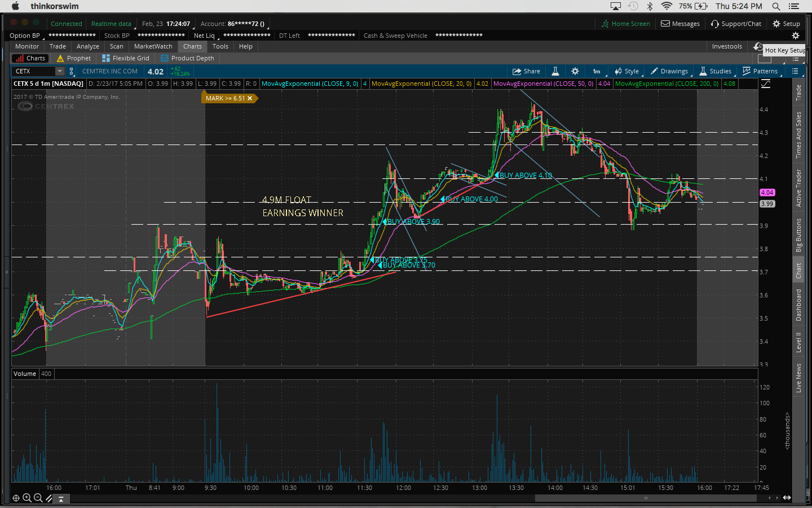The width and height of the screenshot is (812, 508).
Task: Click the flask icon next to Share
Action: [555, 71]
